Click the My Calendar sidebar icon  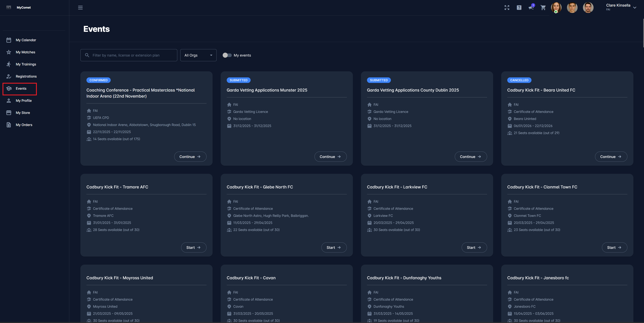click(9, 40)
